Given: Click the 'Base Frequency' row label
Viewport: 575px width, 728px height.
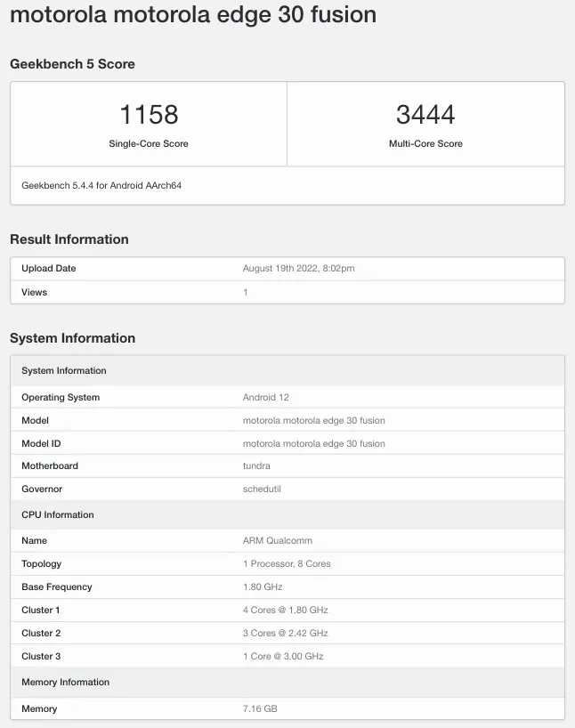Looking at the screenshot, I should [x=57, y=587].
